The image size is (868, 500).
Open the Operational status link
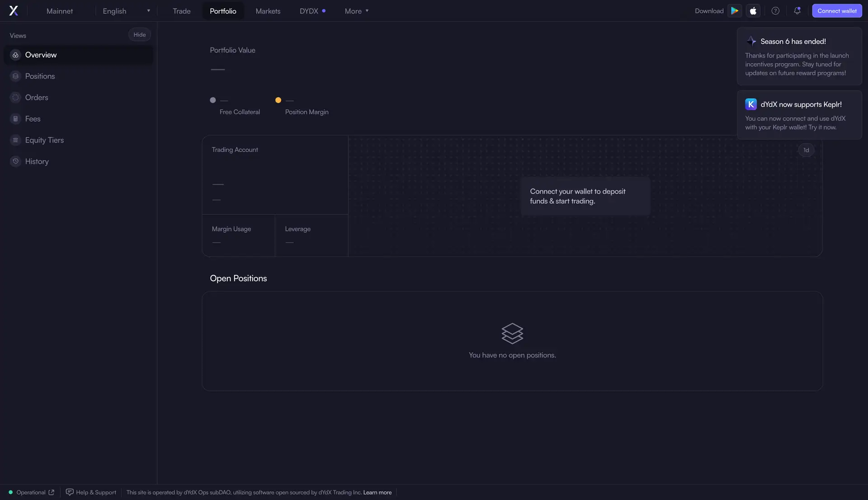(x=31, y=492)
